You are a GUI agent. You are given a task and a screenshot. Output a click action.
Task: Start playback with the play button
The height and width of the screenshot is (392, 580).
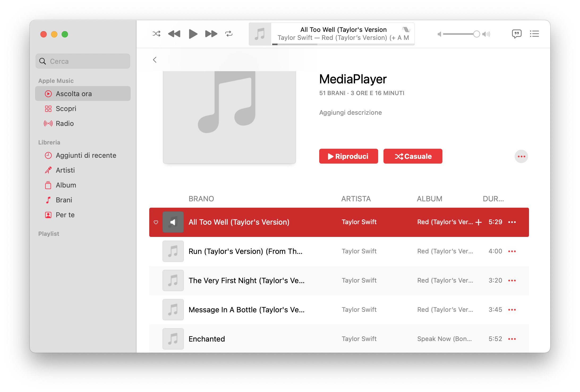point(193,34)
